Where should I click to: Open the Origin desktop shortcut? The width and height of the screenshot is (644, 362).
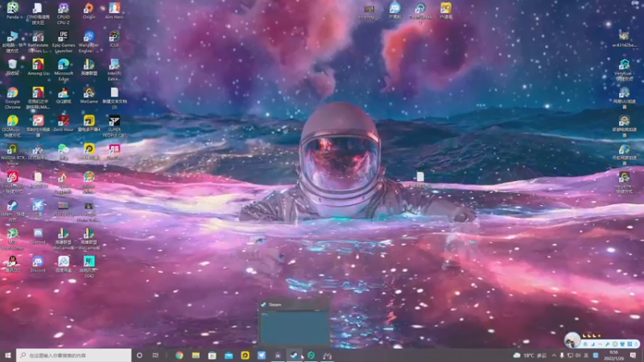coord(89,10)
